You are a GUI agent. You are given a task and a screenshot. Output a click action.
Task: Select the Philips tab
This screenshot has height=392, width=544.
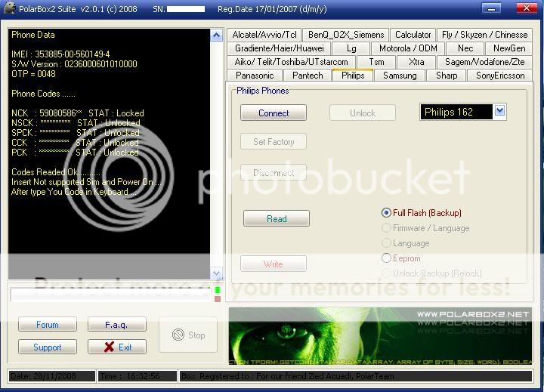pos(353,75)
